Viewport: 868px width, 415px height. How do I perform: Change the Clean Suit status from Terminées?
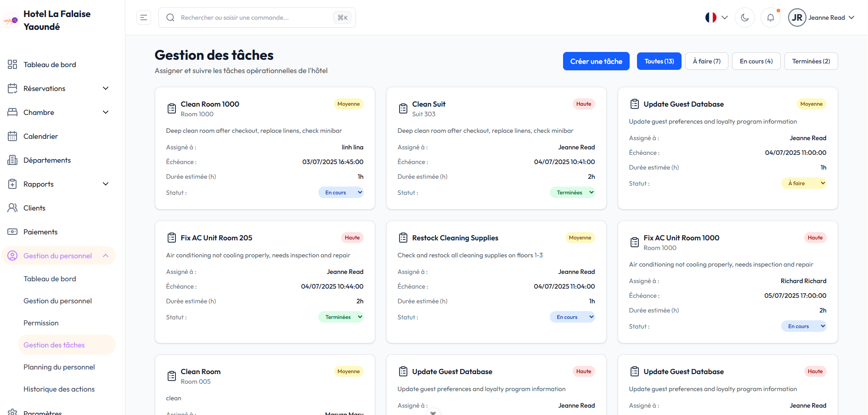(572, 193)
